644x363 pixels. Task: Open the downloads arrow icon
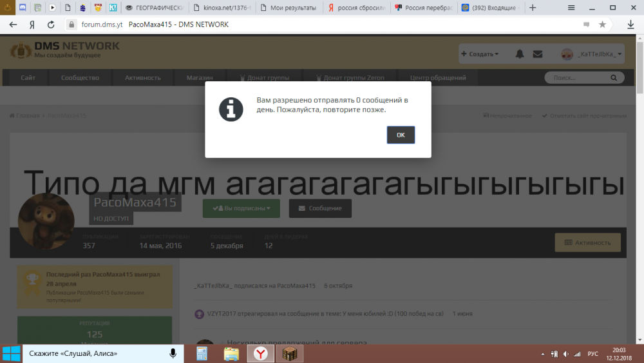click(630, 25)
